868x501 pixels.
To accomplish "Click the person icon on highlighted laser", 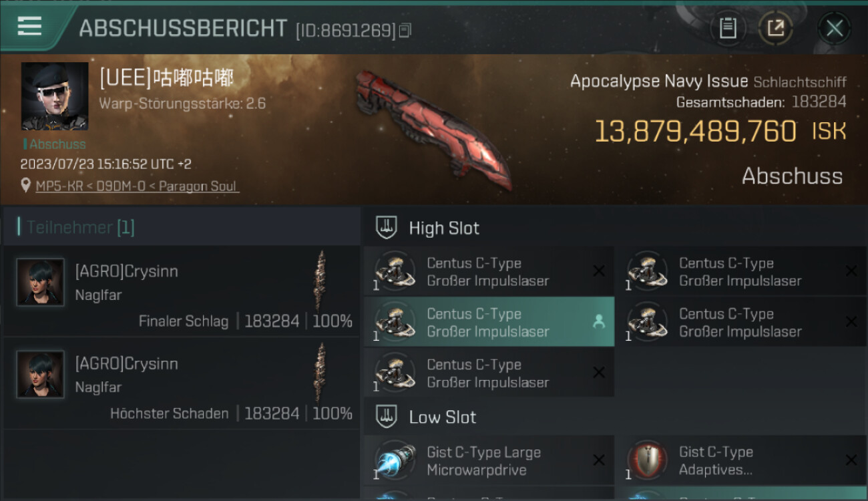I will (598, 322).
